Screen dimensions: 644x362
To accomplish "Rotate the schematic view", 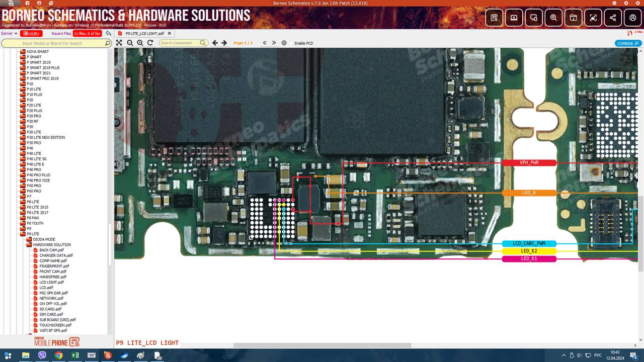I will [x=150, y=43].
